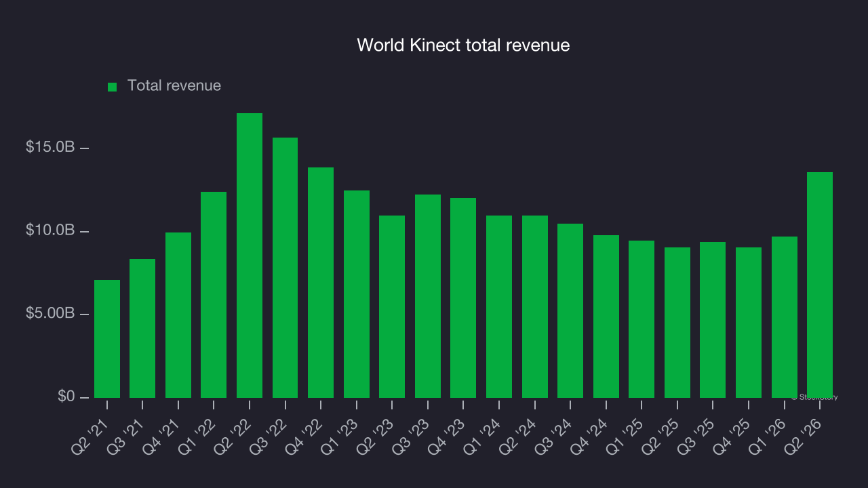
Task: Select the Q2 '23 revenue bar
Action: click(x=392, y=306)
